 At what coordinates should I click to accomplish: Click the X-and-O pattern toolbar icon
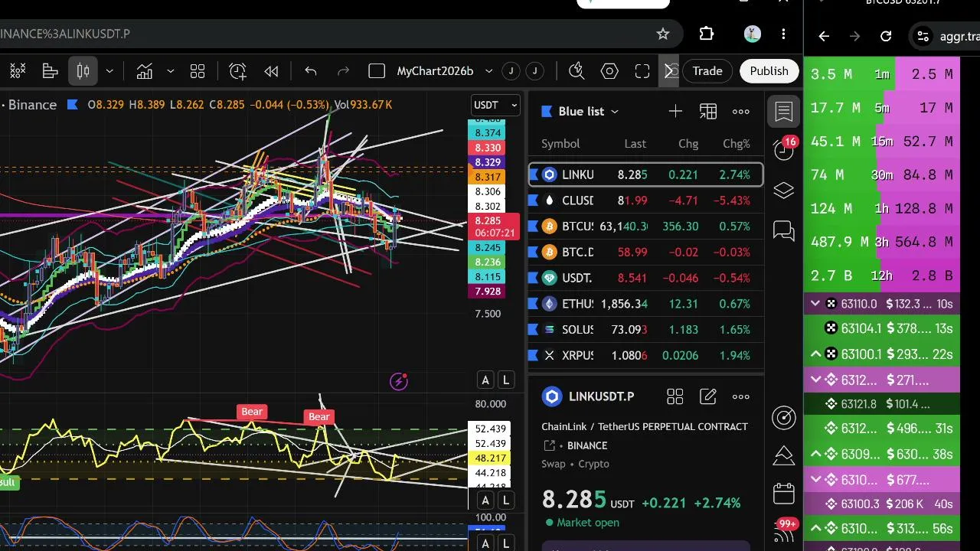(18, 71)
